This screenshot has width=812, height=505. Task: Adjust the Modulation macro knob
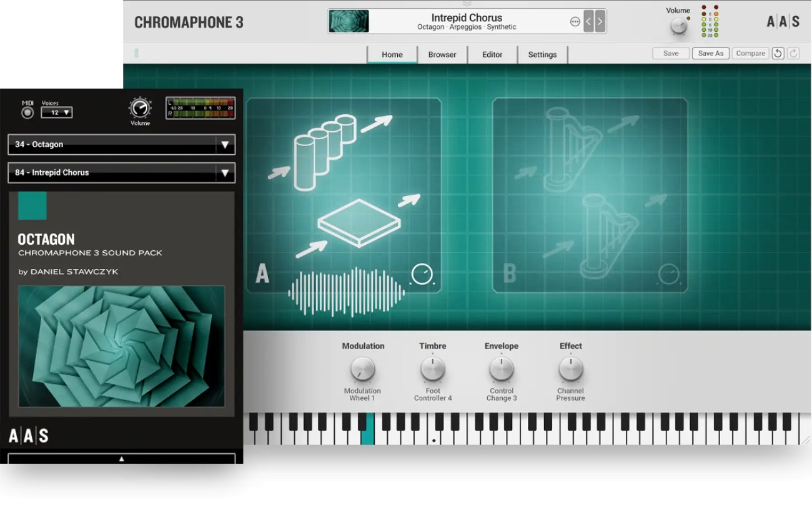[363, 370]
